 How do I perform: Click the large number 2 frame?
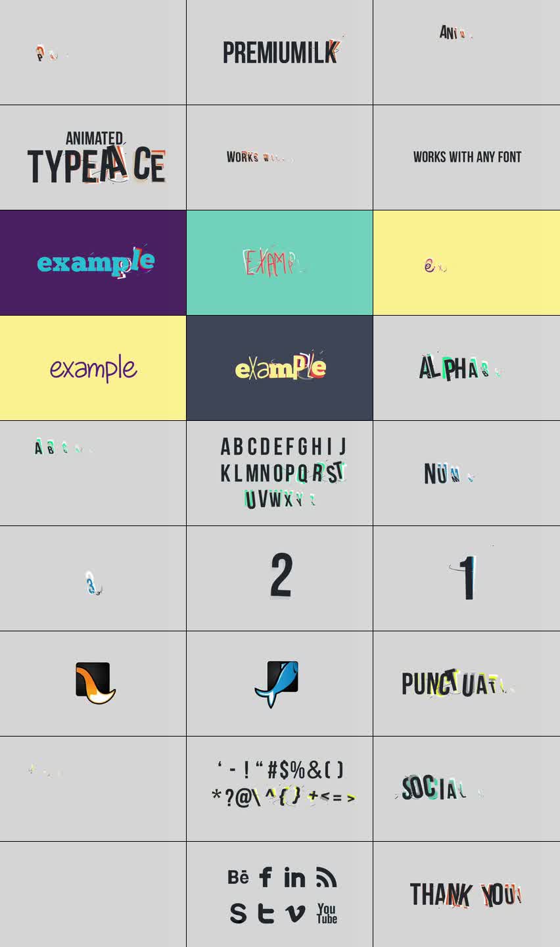point(280,579)
